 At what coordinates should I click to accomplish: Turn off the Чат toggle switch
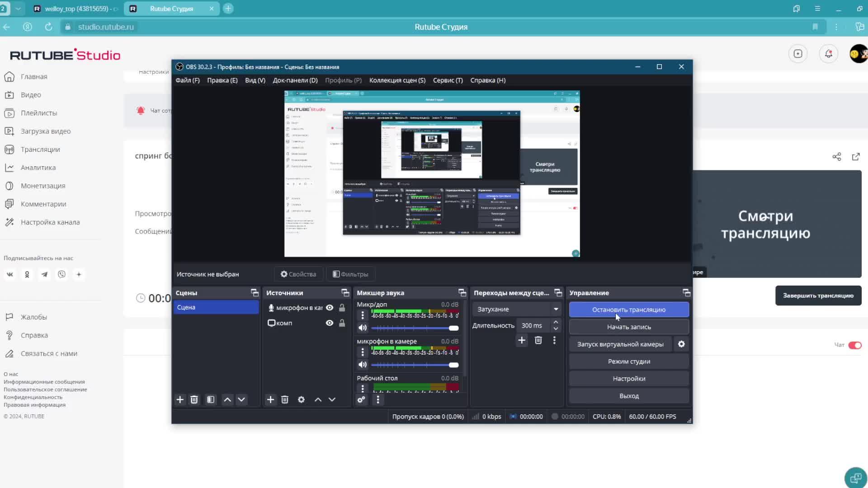point(854,345)
